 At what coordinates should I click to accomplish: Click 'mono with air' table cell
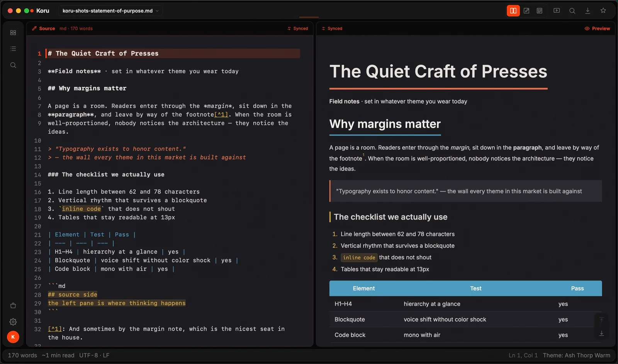(x=422, y=335)
